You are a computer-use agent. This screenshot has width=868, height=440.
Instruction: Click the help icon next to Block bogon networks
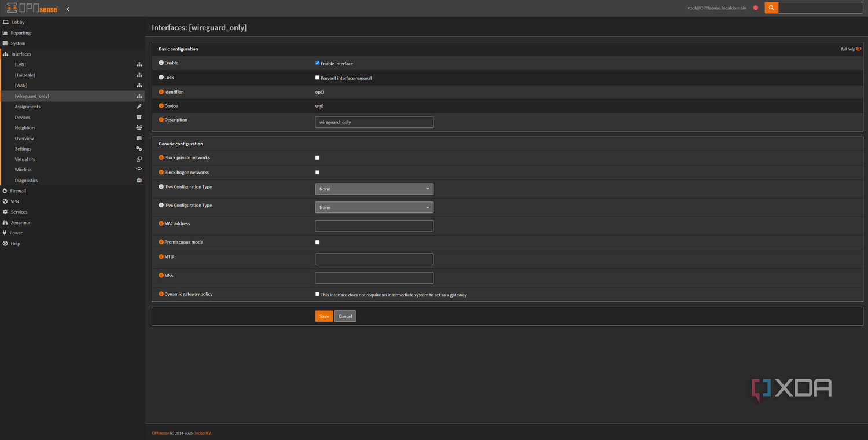(161, 173)
